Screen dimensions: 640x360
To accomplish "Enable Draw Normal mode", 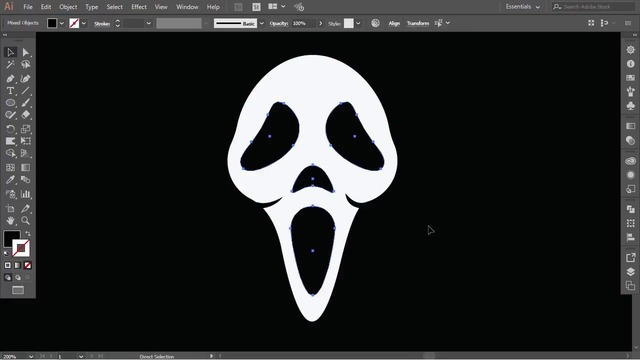I will pyautogui.click(x=8, y=278).
